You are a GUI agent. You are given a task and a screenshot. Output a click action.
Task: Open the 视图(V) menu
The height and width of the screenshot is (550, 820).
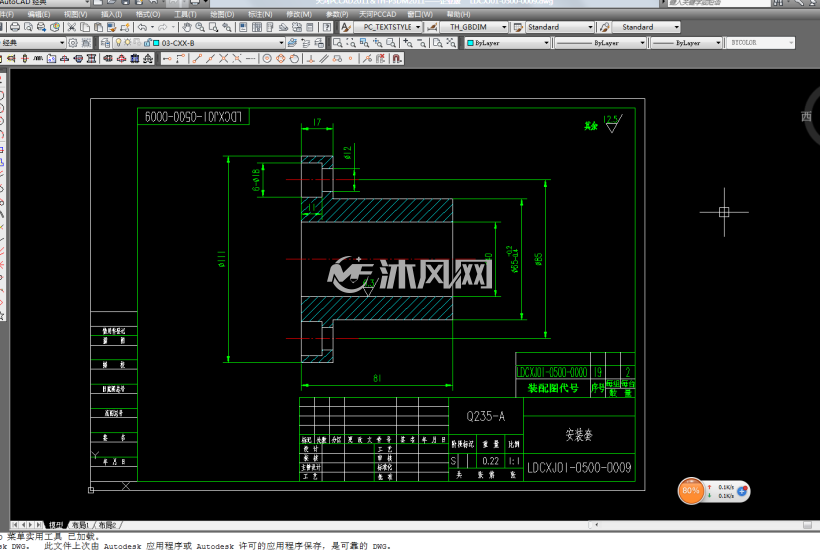tap(75, 14)
